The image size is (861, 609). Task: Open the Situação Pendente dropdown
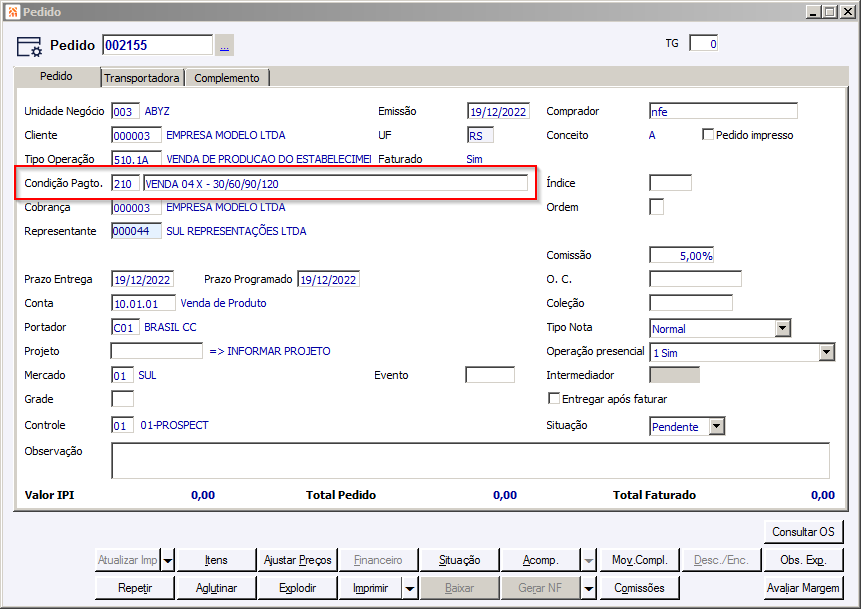click(717, 426)
